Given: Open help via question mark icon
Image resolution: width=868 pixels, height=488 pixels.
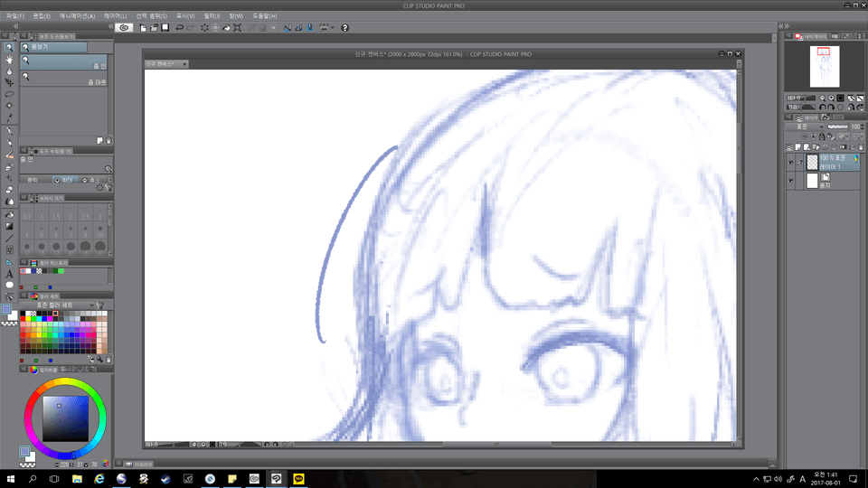Looking at the screenshot, I should [344, 28].
